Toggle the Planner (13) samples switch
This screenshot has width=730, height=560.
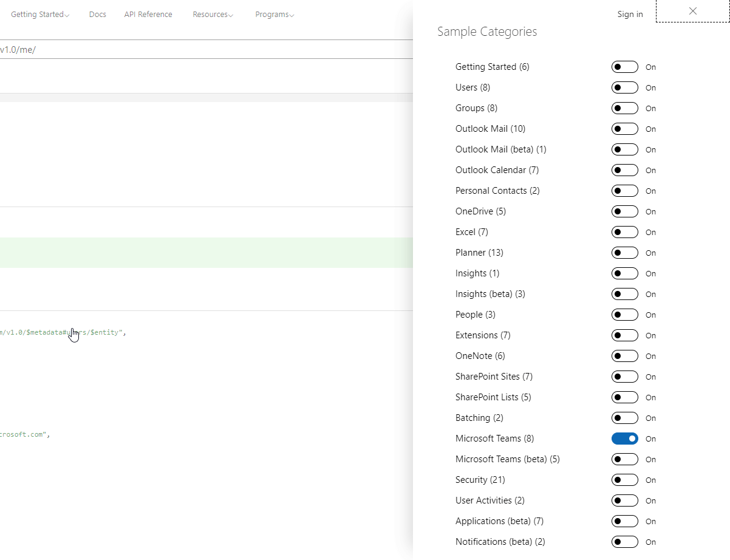pos(624,253)
